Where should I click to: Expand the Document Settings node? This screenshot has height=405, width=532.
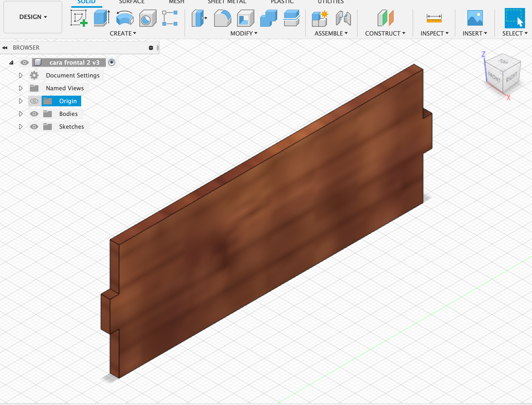21,75
